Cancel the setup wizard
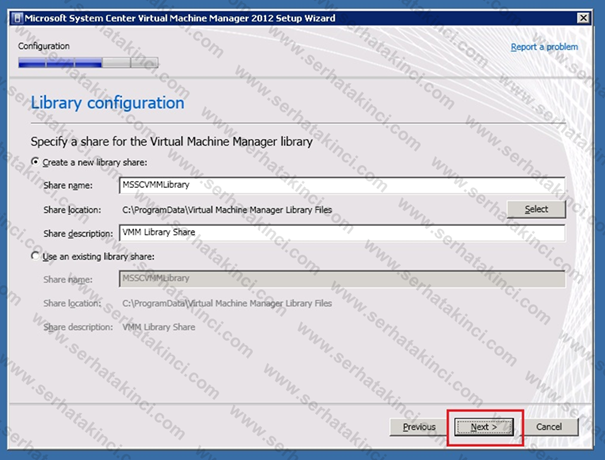 tap(549, 427)
